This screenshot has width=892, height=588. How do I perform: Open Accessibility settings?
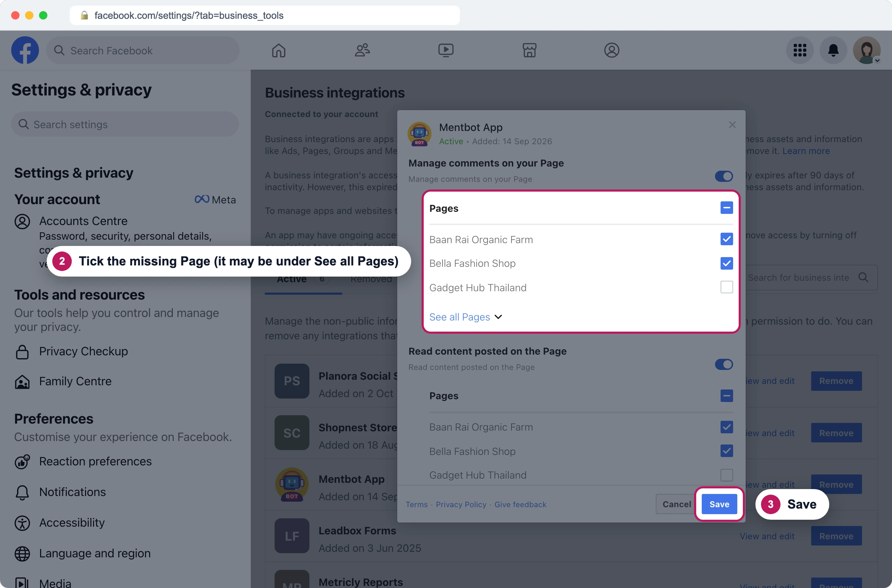tap(72, 523)
